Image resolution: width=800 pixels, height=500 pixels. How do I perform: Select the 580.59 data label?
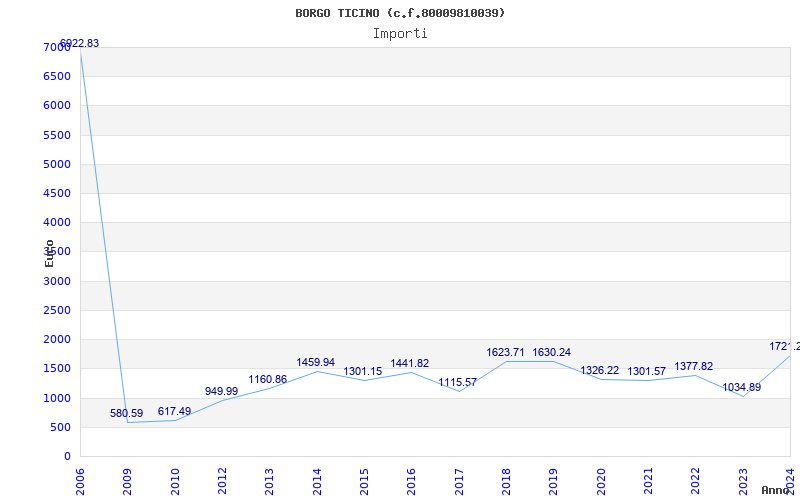click(x=127, y=413)
